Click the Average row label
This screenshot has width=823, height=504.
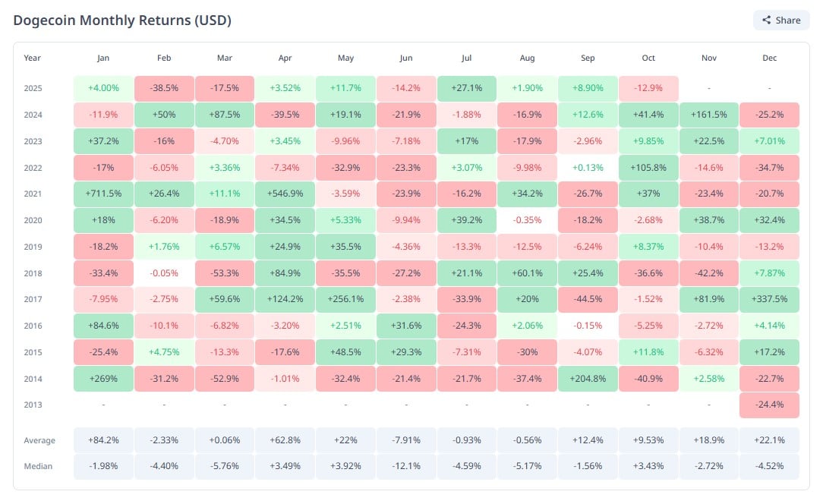click(38, 440)
